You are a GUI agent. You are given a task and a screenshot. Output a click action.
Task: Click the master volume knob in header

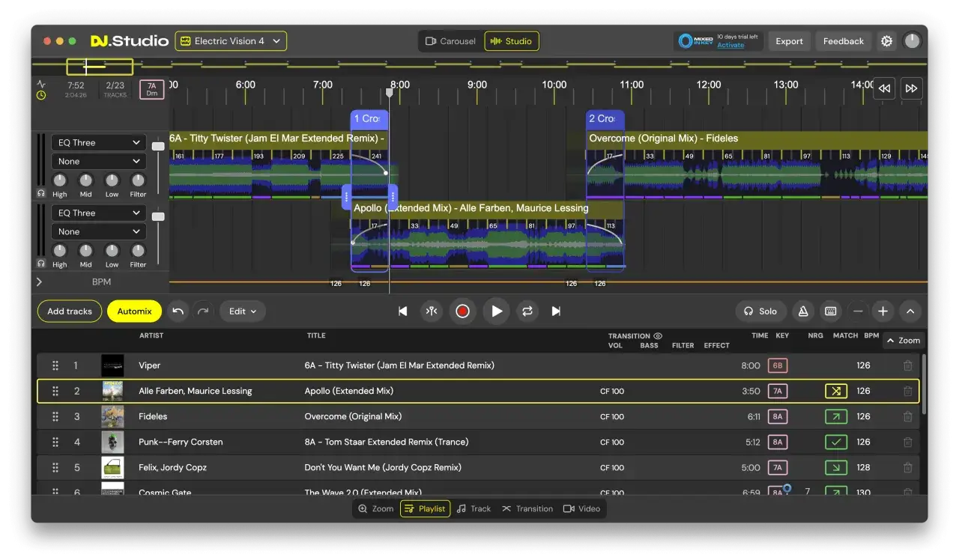[x=912, y=41]
